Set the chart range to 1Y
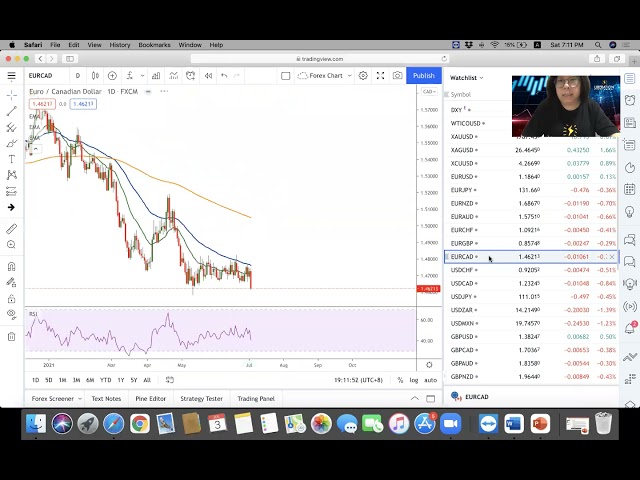 click(x=120, y=380)
